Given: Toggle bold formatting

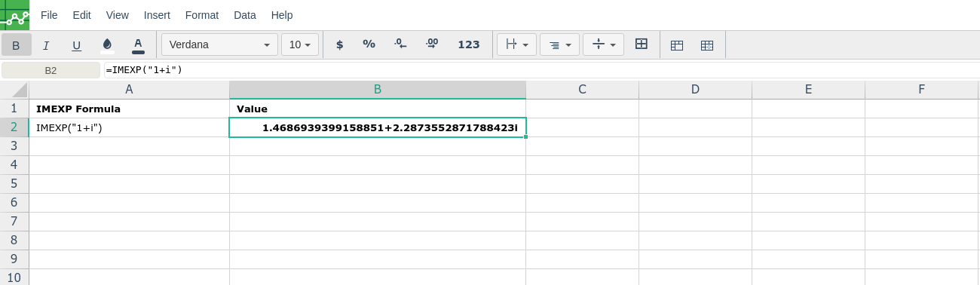Looking at the screenshot, I should point(16,44).
